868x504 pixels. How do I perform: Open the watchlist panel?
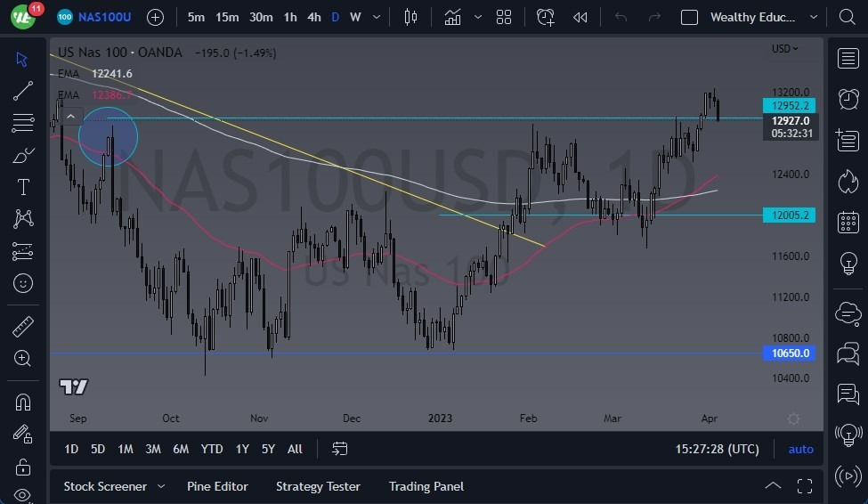848,58
